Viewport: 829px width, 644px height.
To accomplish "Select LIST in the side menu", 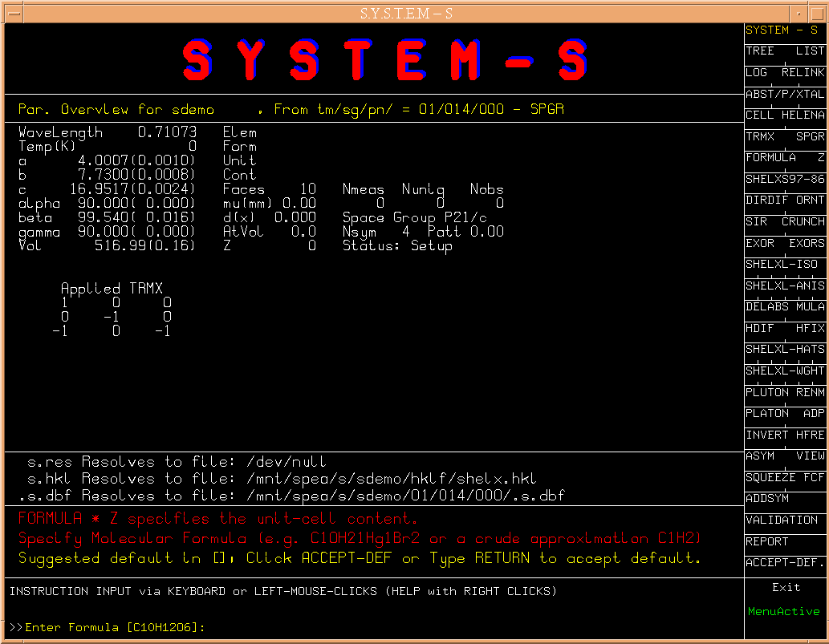I will [810, 51].
